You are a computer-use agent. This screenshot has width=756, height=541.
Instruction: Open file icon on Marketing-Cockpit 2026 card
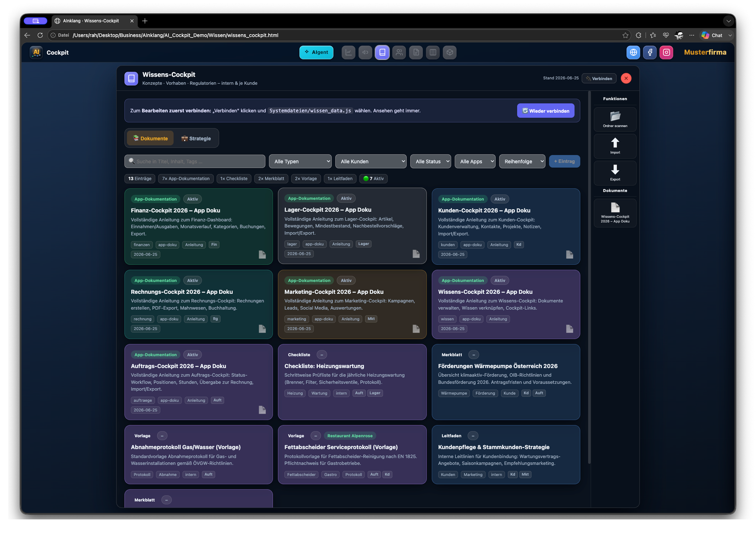[x=416, y=329]
